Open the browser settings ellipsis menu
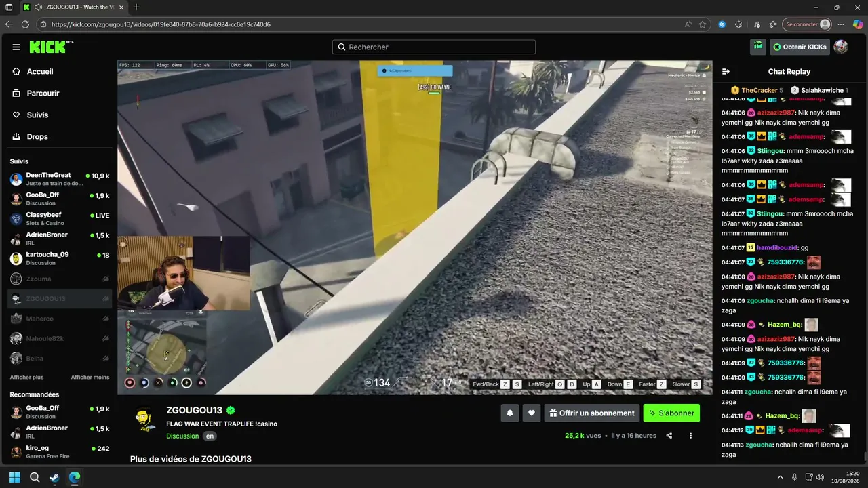This screenshot has width=868, height=488. [x=841, y=24]
